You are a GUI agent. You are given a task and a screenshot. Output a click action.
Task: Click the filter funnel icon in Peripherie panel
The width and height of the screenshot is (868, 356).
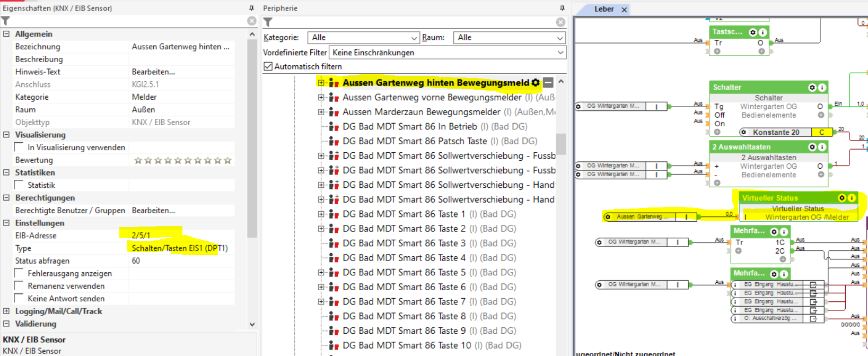coord(268,22)
